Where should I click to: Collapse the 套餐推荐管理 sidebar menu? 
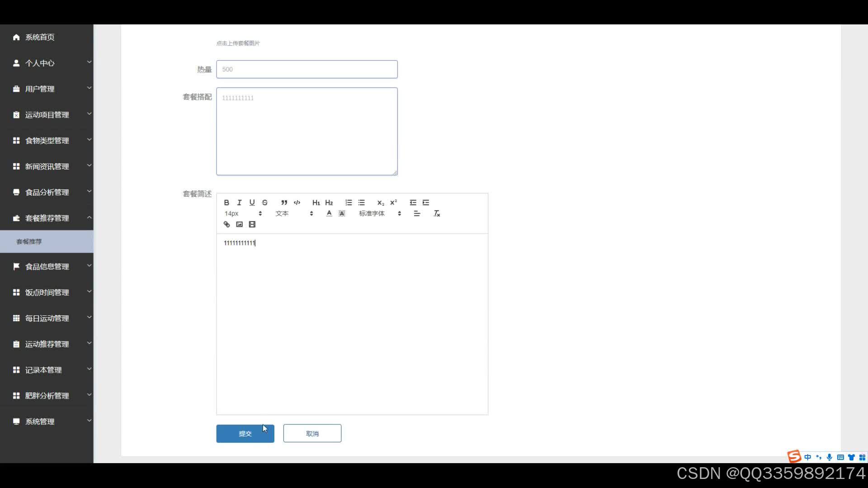click(x=47, y=218)
